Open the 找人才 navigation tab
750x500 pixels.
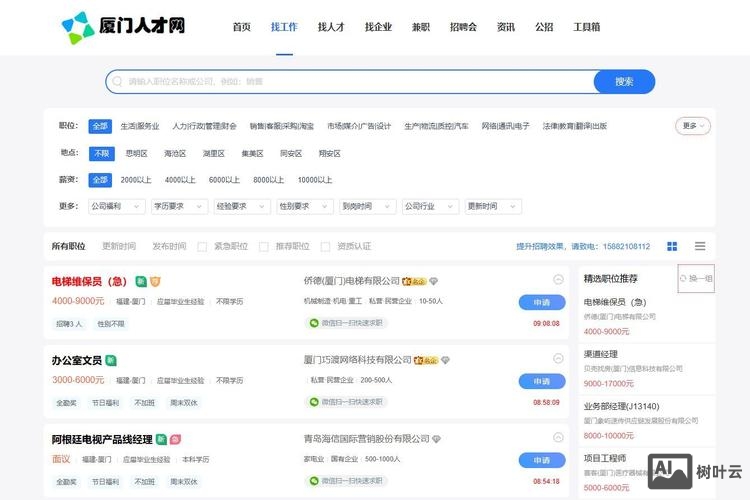pos(331,27)
